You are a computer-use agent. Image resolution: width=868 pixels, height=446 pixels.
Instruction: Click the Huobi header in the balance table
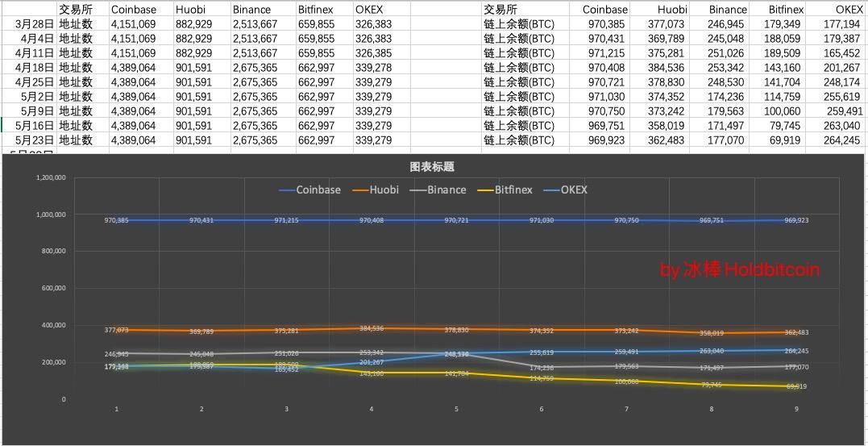[x=659, y=10]
